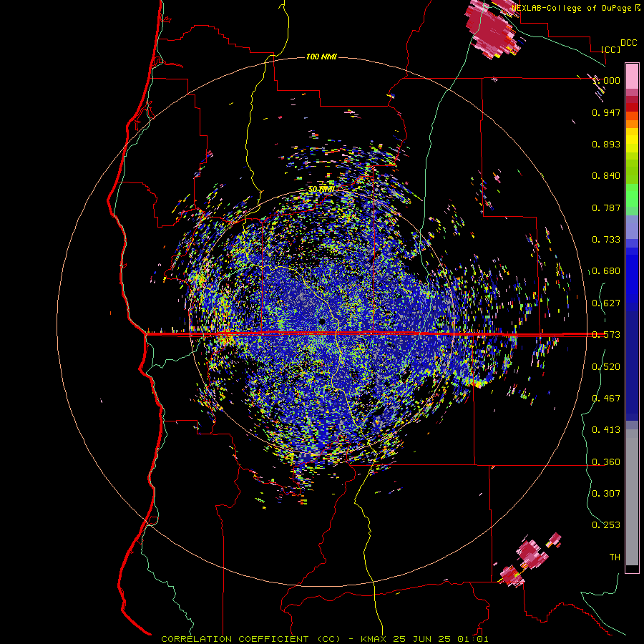Select the 1.000 scale value
The height and width of the screenshot is (644, 644).
606,80
